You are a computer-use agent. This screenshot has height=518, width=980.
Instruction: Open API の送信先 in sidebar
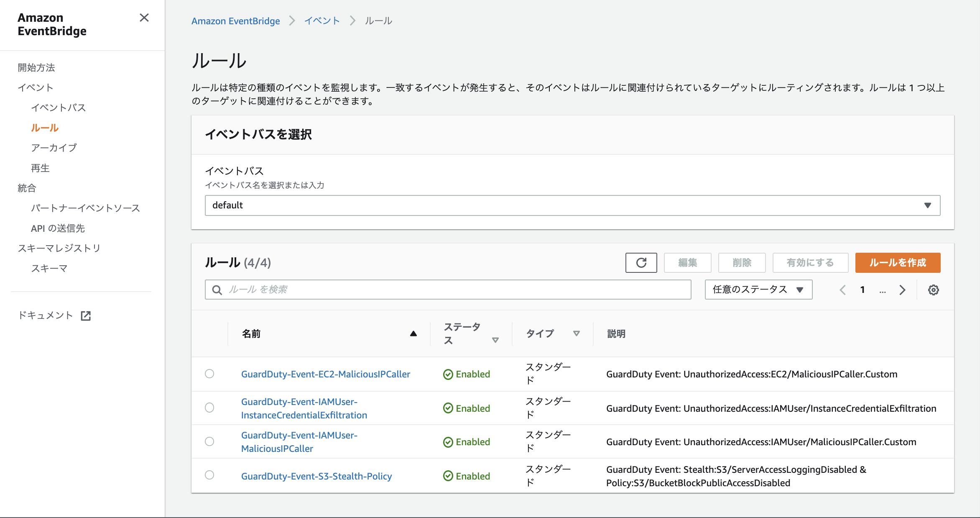point(58,228)
